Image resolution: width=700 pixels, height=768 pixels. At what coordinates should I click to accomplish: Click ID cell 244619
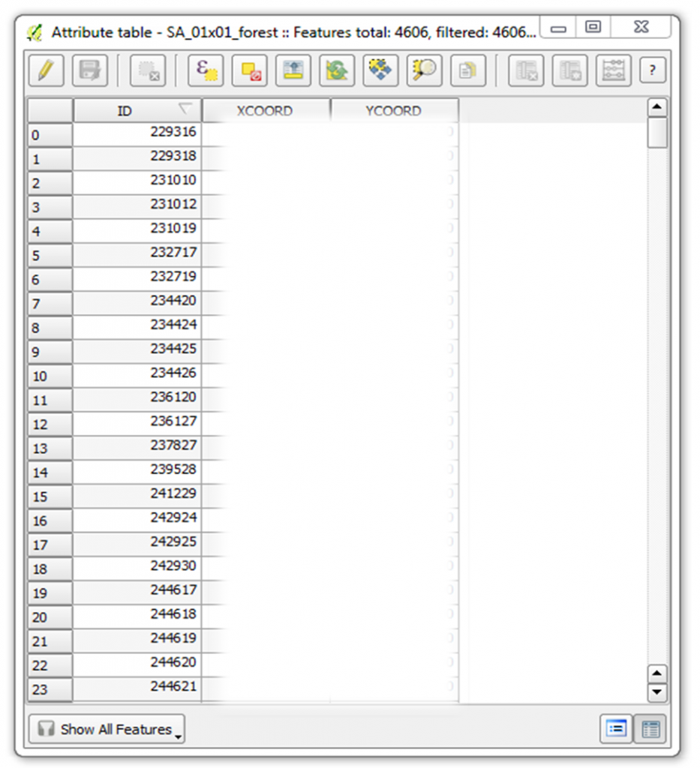(x=137, y=640)
